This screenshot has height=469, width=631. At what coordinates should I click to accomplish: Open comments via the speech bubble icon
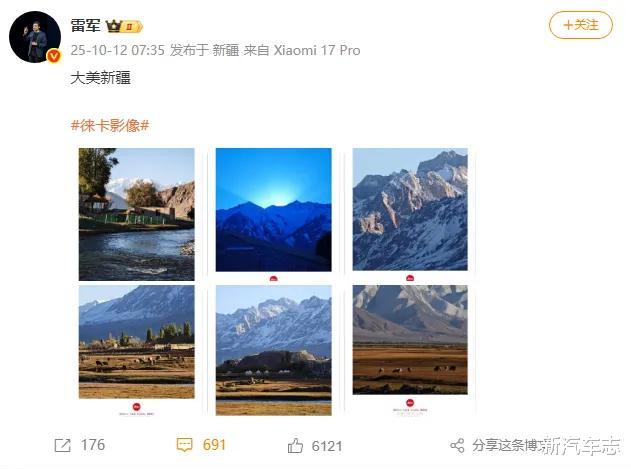[184, 445]
